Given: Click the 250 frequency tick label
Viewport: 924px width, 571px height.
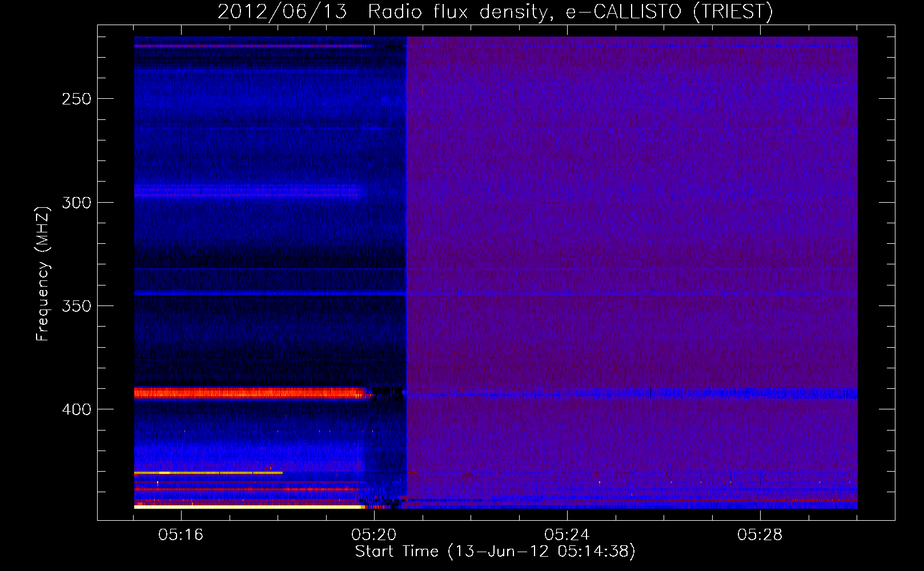Looking at the screenshot, I should click(x=77, y=99).
